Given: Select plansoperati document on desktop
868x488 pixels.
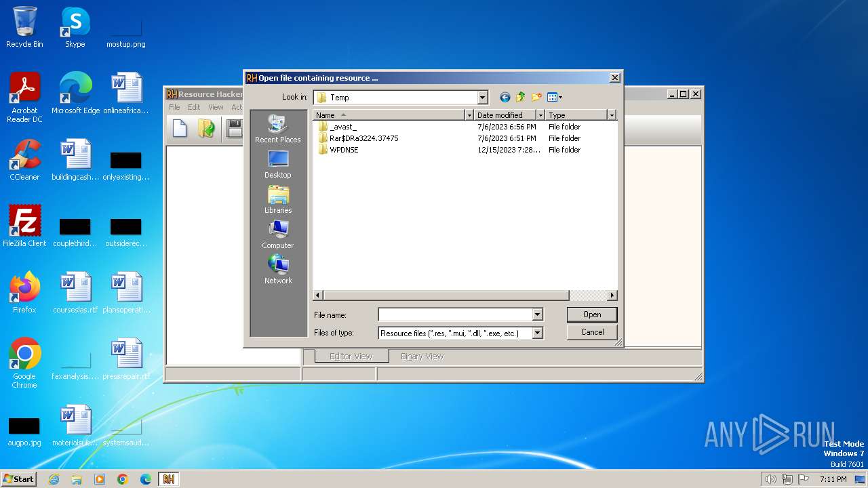Looking at the screenshot, I should pyautogui.click(x=126, y=292).
